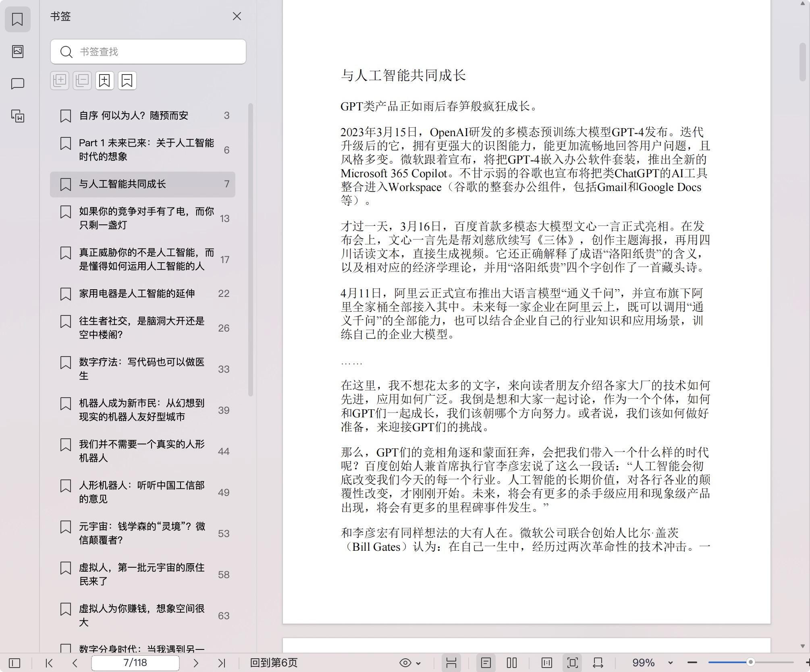The width and height of the screenshot is (810, 672).
Task: Click the document vertical scrollbar thumb
Action: (x=803, y=61)
